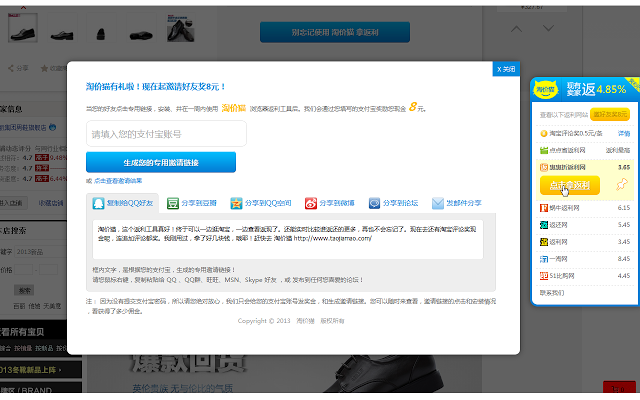Open 详情 link for 淘宝评论奖
This screenshot has height=400, width=640.
click(x=623, y=133)
